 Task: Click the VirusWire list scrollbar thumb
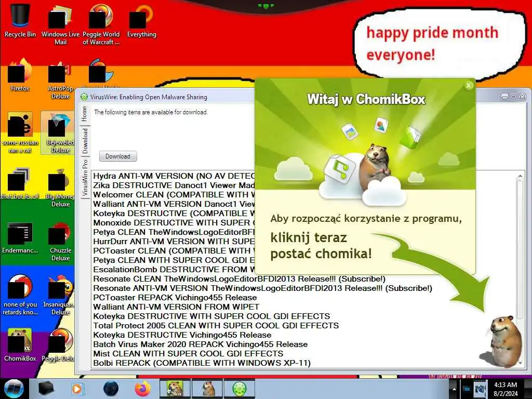[520, 248]
